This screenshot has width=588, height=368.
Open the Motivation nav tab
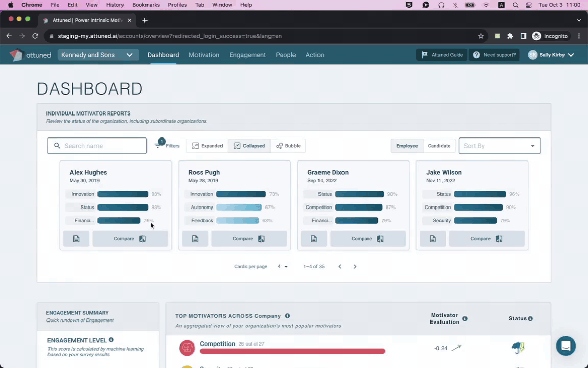click(x=204, y=55)
